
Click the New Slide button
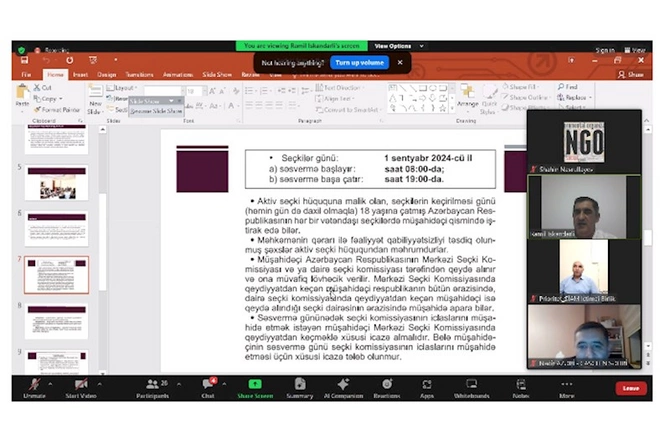(x=95, y=100)
